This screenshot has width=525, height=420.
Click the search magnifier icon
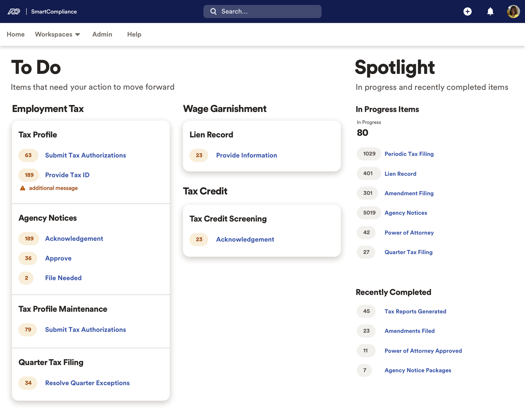213,11
